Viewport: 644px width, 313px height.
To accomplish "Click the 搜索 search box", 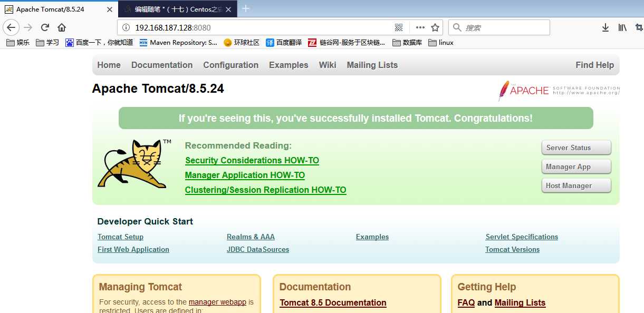I will coord(499,27).
